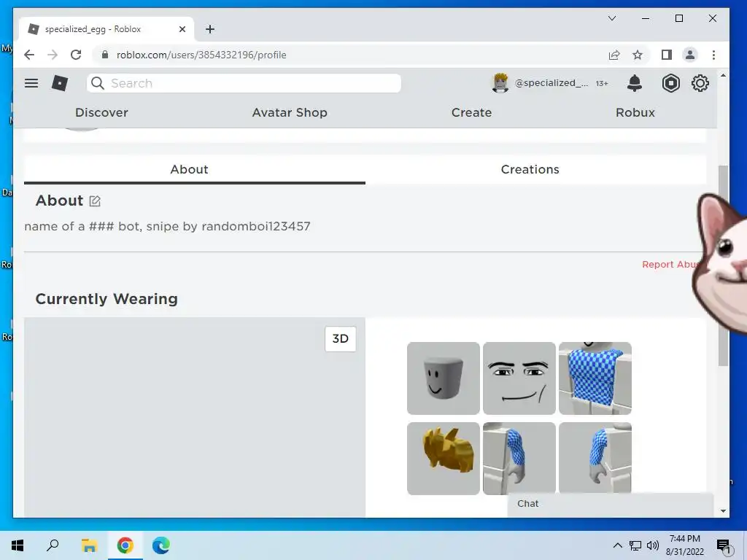Close the specialized_egg Roblox tab

(182, 29)
